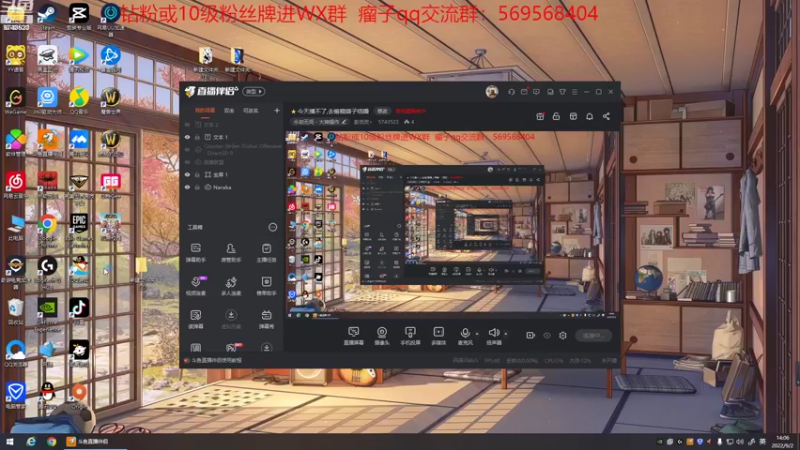
Task: Switch to the 我的场景 tab
Action: pyautogui.click(x=205, y=111)
